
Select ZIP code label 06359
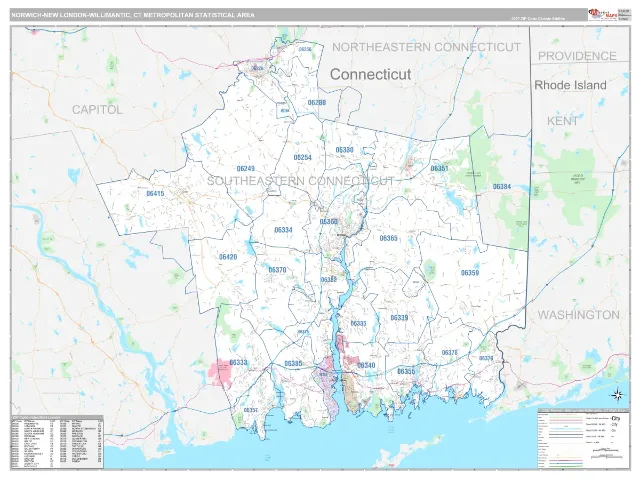coord(470,273)
